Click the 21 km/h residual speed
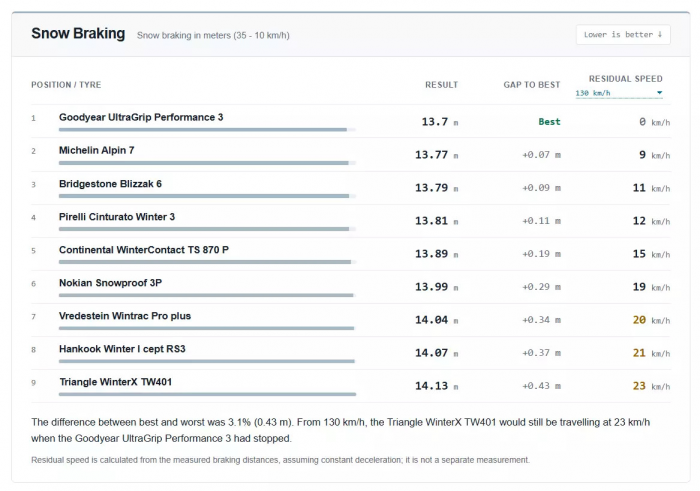This screenshot has height=491, width=700. (651, 353)
